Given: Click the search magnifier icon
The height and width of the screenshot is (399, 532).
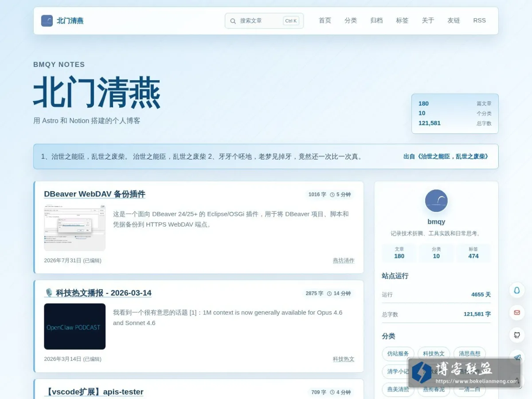Looking at the screenshot, I should click(233, 21).
